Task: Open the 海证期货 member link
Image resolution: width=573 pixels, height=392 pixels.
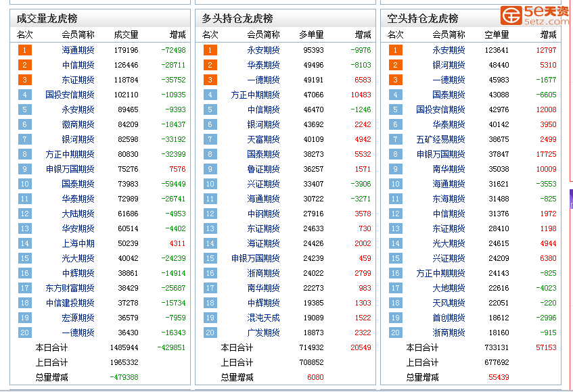Action: [263, 243]
